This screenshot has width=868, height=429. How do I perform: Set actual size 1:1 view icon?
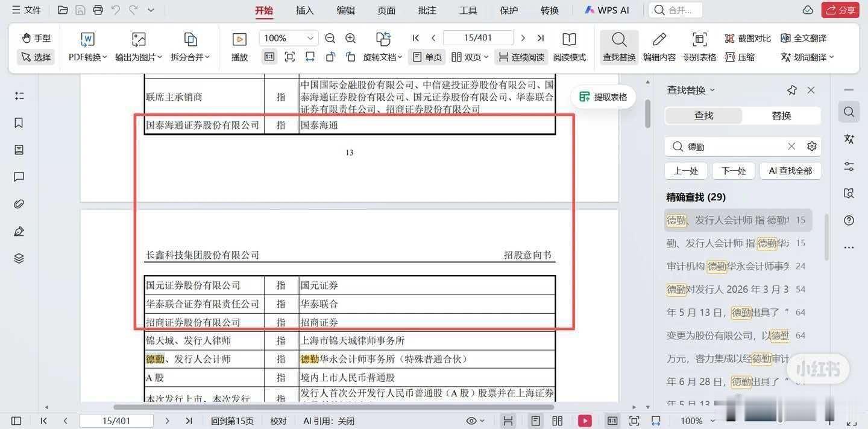269,57
